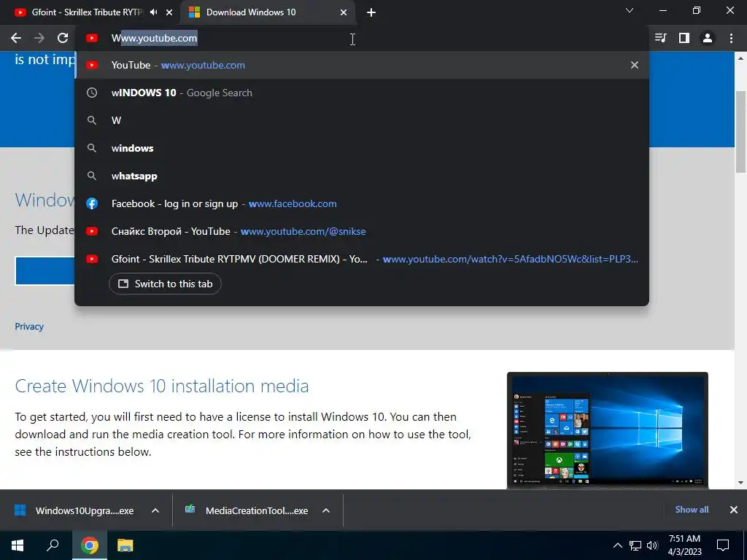Reload the current page
The height and width of the screenshot is (560, 747).
(63, 38)
